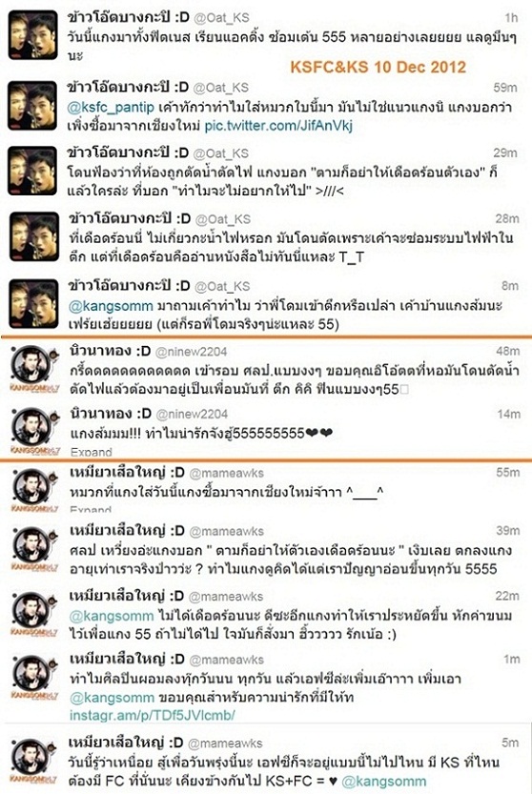This screenshot has height=794, width=532.
Task: Click mameawks avatar on the 39m tweet
Action: tap(34, 548)
